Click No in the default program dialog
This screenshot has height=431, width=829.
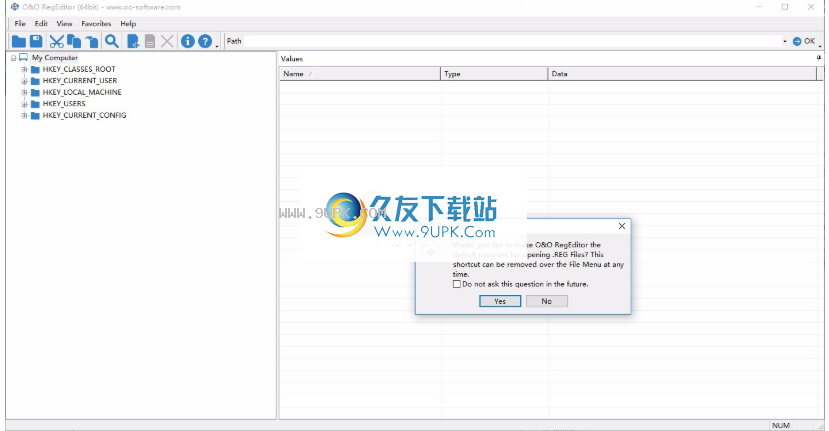coord(547,301)
